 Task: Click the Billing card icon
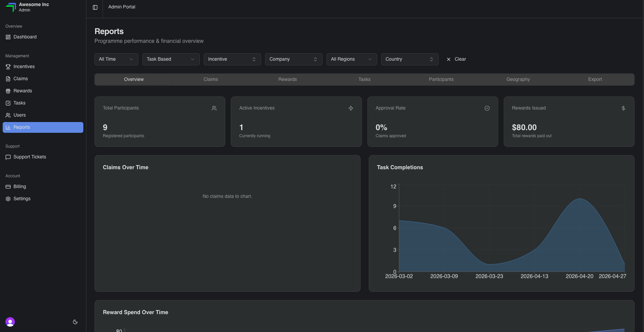click(x=8, y=187)
